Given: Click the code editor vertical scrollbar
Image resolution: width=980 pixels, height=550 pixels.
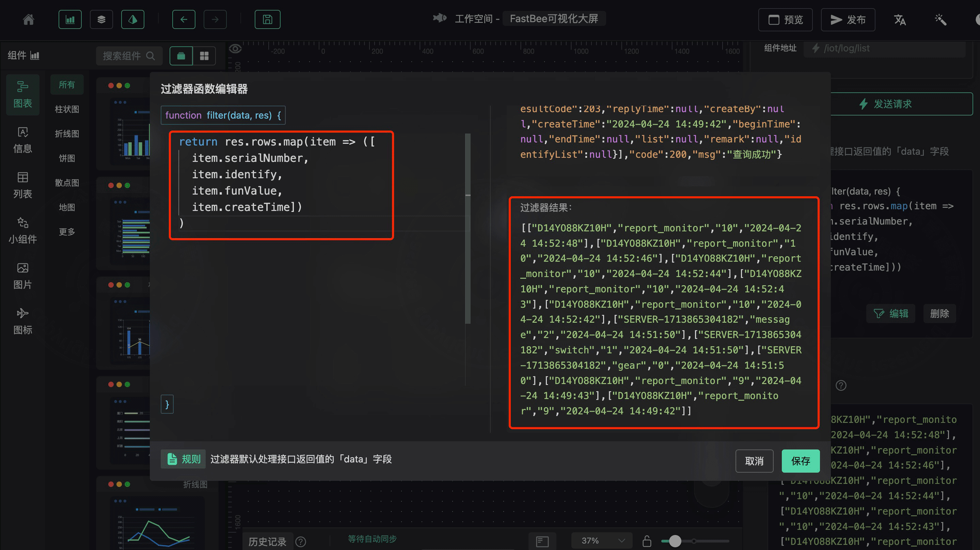Looking at the screenshot, I should (468, 228).
